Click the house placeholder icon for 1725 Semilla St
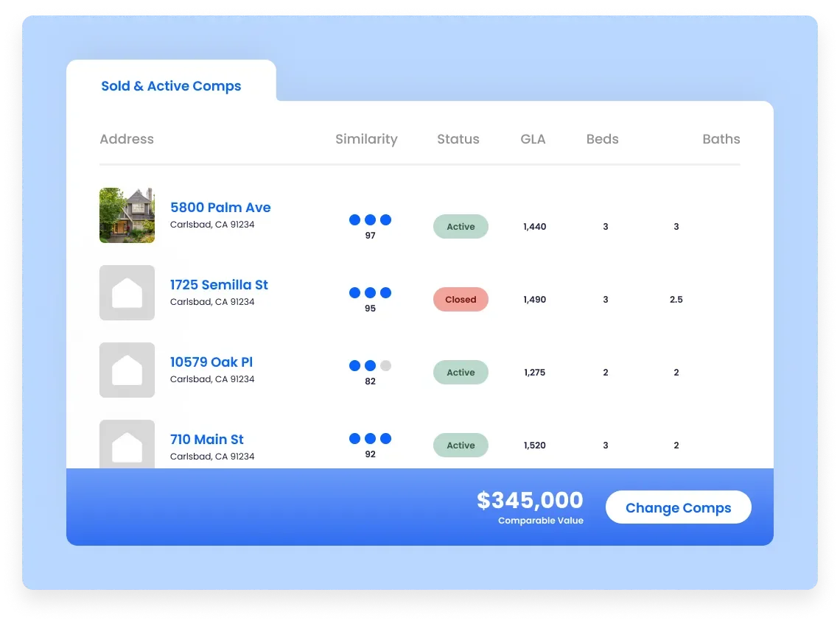Image resolution: width=840 pixels, height=623 pixels. [x=127, y=292]
